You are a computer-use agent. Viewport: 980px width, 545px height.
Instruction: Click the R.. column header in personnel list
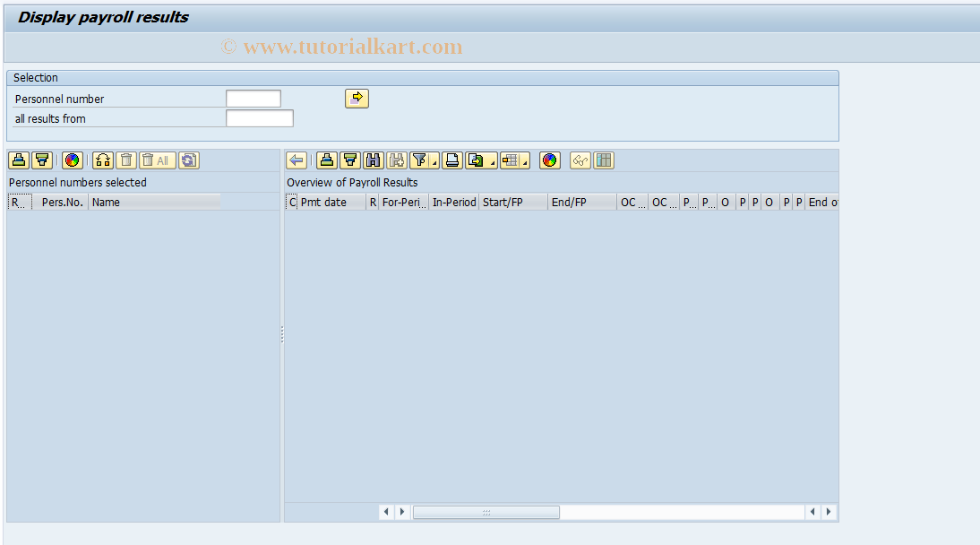[x=20, y=202]
